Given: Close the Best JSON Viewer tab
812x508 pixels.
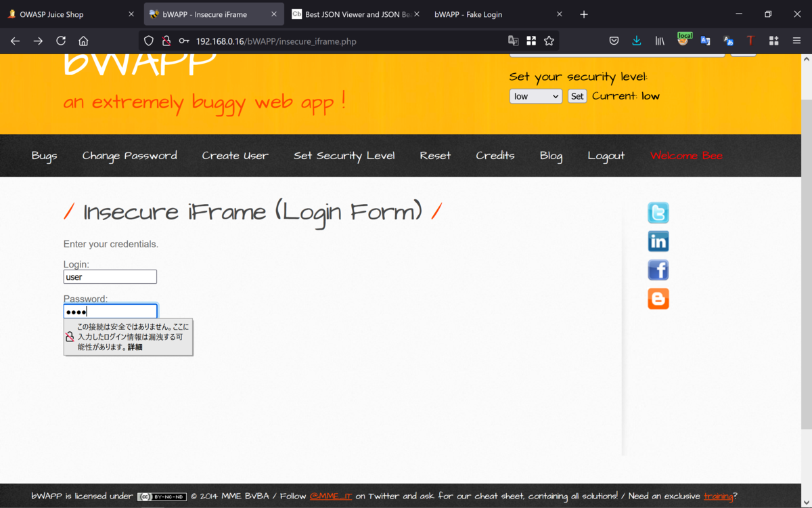Looking at the screenshot, I should [416, 14].
